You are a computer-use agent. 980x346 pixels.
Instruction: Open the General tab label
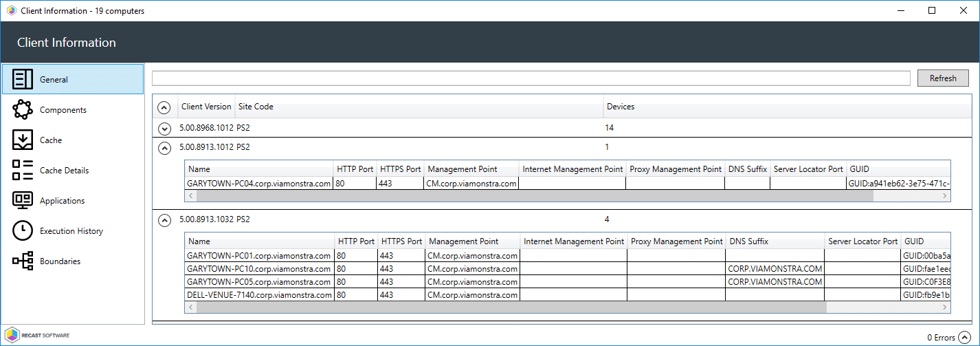(54, 80)
